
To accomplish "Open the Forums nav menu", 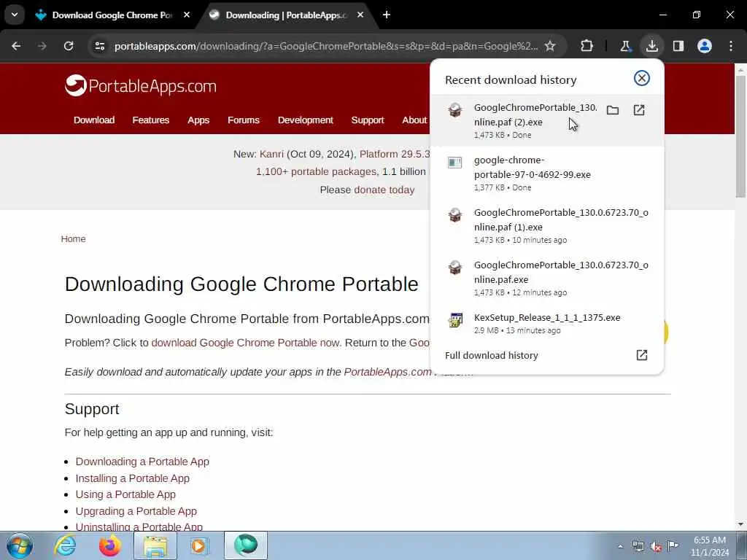I will pyautogui.click(x=244, y=120).
